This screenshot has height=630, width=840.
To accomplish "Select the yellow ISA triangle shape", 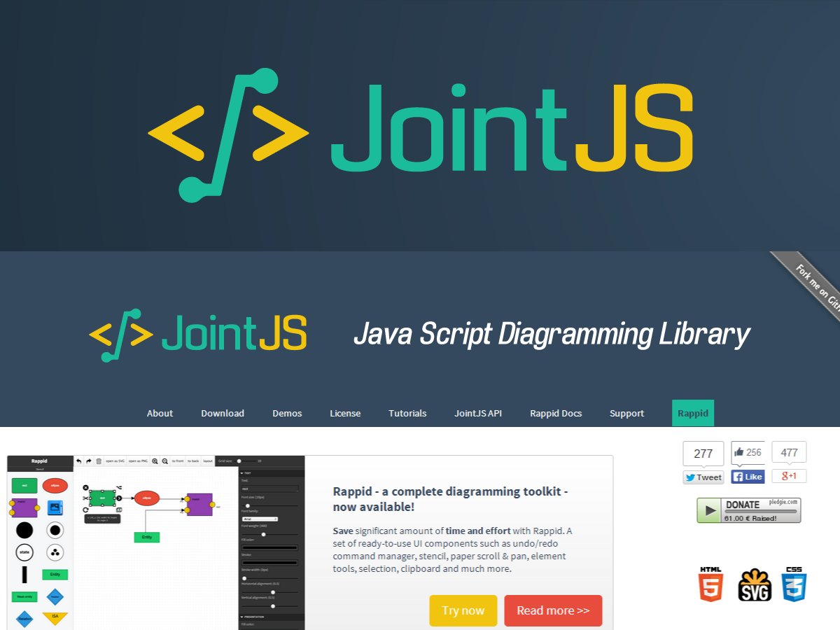I will (x=55, y=618).
